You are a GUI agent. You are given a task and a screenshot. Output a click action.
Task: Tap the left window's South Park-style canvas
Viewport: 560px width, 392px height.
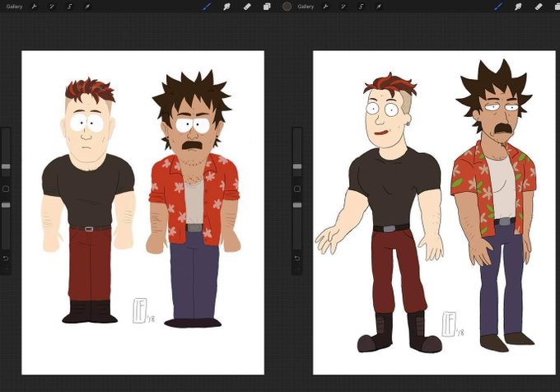(142, 212)
